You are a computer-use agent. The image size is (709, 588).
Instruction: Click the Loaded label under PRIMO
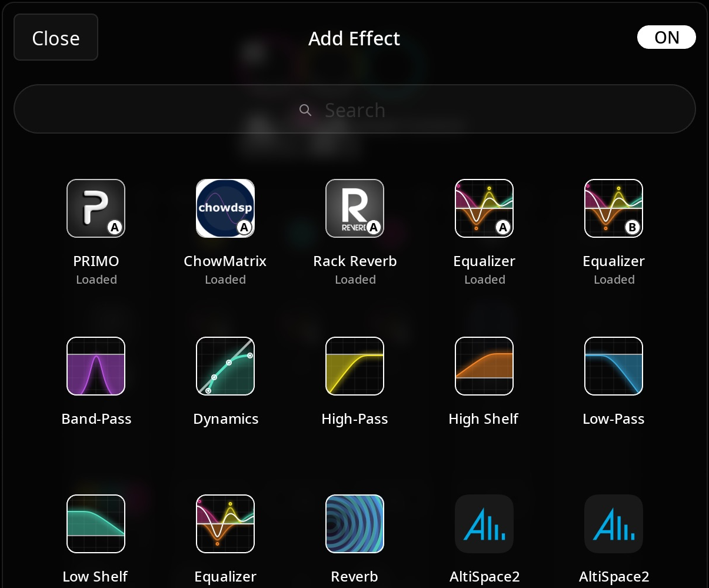[x=96, y=280]
